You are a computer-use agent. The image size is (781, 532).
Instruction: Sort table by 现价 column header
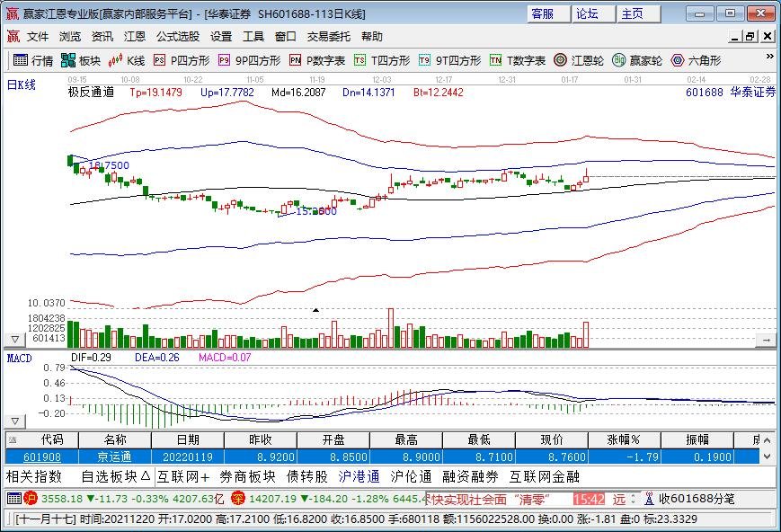552,439
